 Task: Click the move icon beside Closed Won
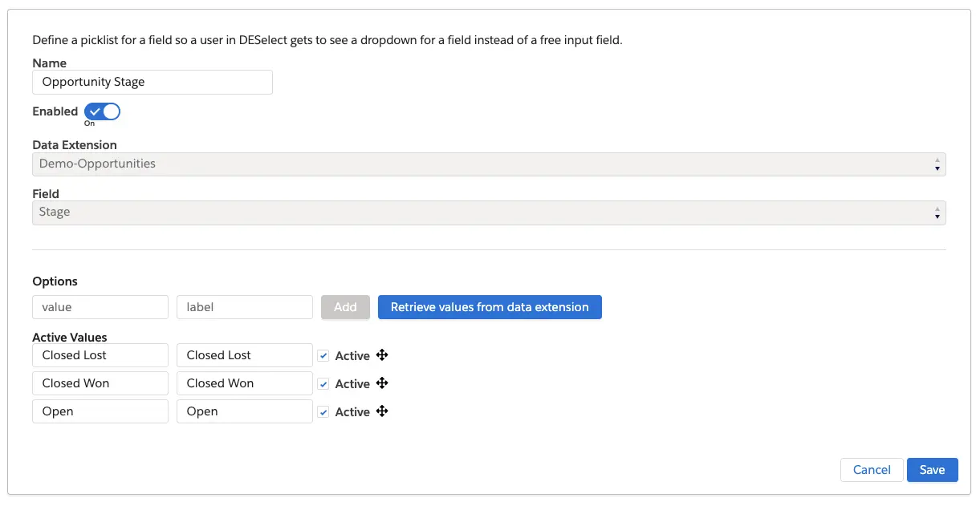382,383
